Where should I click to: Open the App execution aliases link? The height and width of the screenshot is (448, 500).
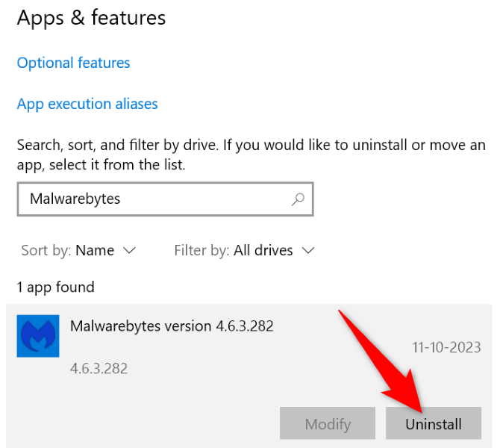(87, 104)
